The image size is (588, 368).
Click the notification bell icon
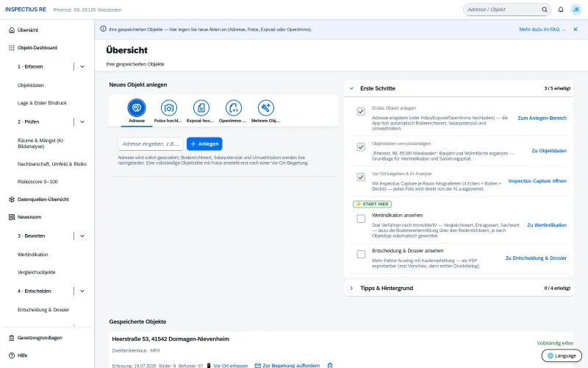coord(561,10)
